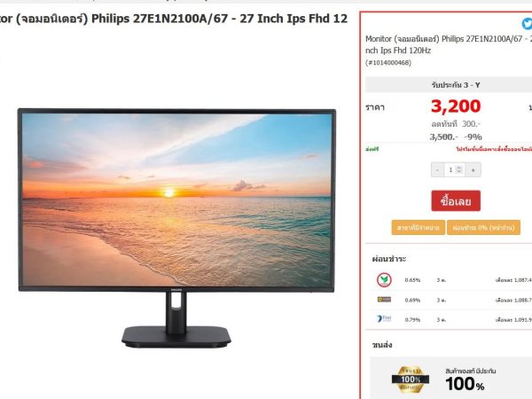Click the Philips 27E1N2100A/67 page heading
Viewport: 532px width, 399px height.
click(x=174, y=19)
